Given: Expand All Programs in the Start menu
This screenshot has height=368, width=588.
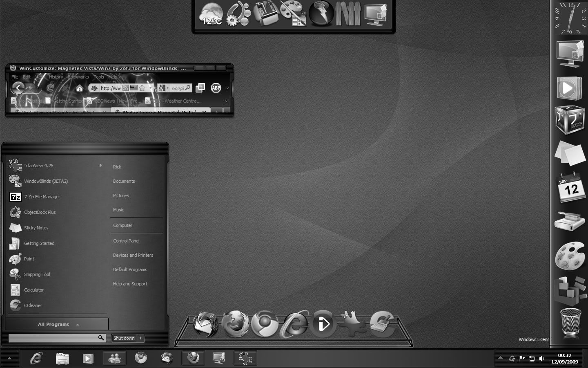Looking at the screenshot, I should pyautogui.click(x=57, y=324).
